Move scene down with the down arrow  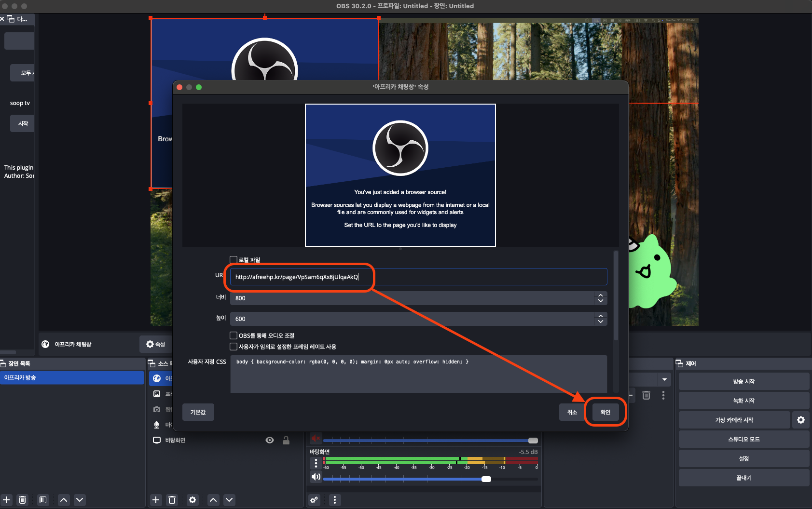coord(80,500)
